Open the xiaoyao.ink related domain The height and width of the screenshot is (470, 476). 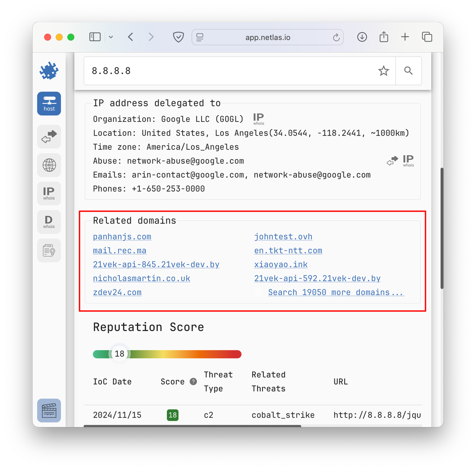[281, 265]
